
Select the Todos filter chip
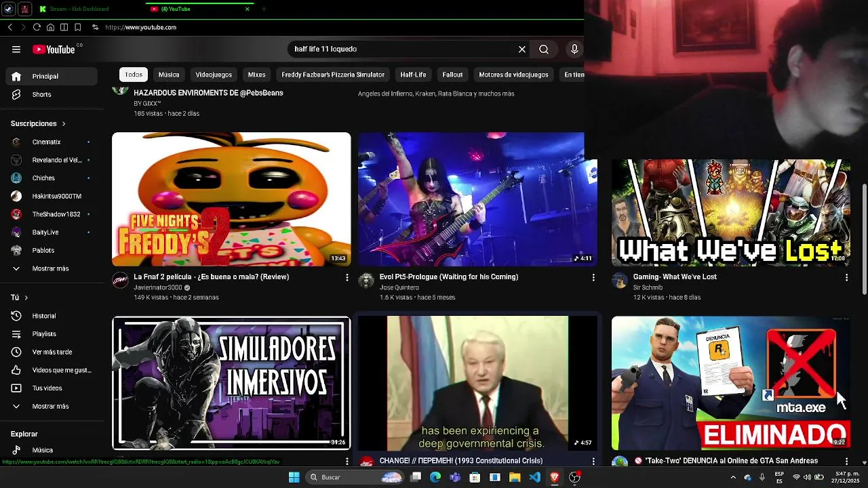coord(134,75)
